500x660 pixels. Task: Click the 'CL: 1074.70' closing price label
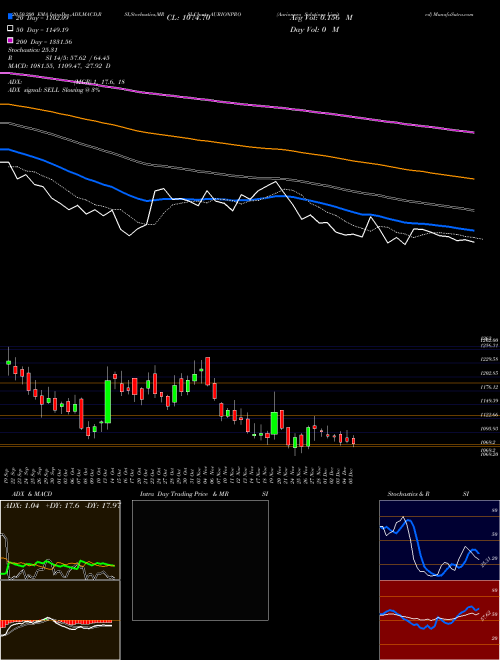(188, 18)
